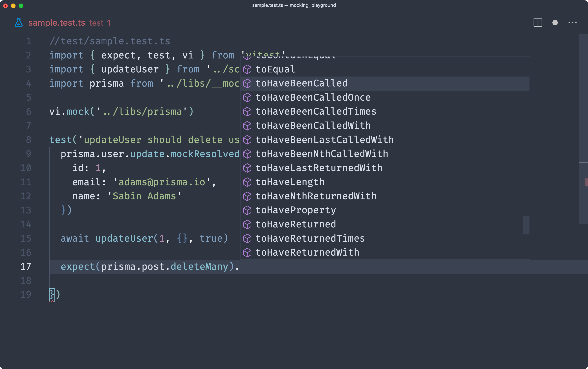The image size is (588, 369).
Task: Click the cube icon next to toHaveReturnedWith
Action: (247, 253)
